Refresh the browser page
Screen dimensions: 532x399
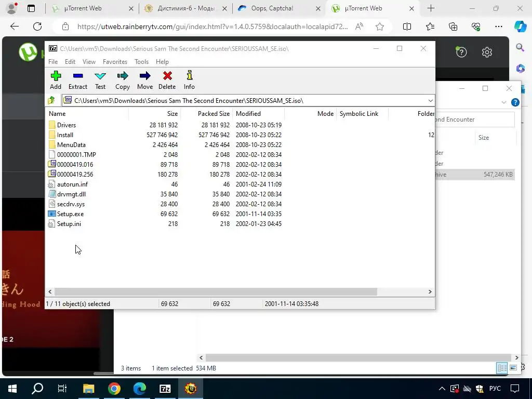pos(37,26)
